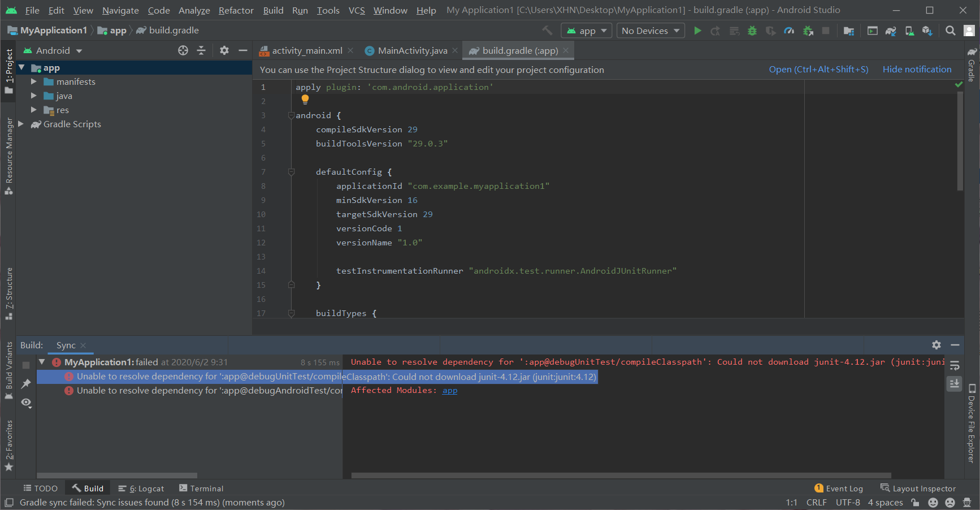This screenshot has height=510, width=980.
Task: Click Attach Debugger to Android Process icon
Action: click(x=808, y=31)
